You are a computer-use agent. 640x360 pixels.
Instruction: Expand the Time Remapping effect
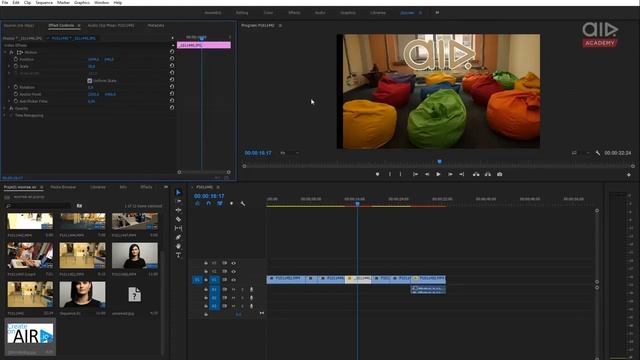pos(5,116)
